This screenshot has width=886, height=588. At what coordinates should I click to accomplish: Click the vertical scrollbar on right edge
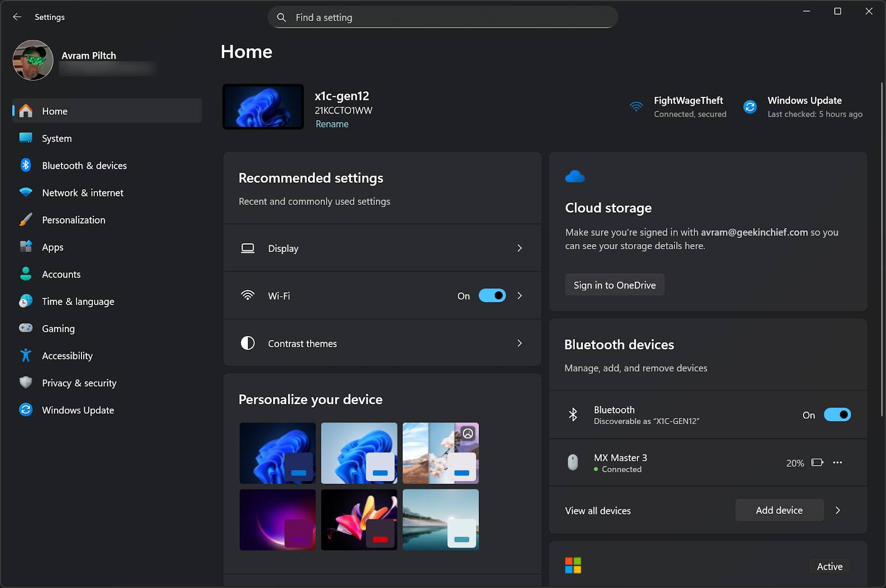882,249
